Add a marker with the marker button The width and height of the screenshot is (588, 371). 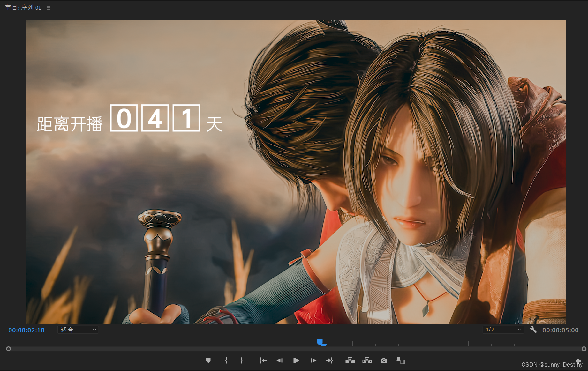pos(208,360)
